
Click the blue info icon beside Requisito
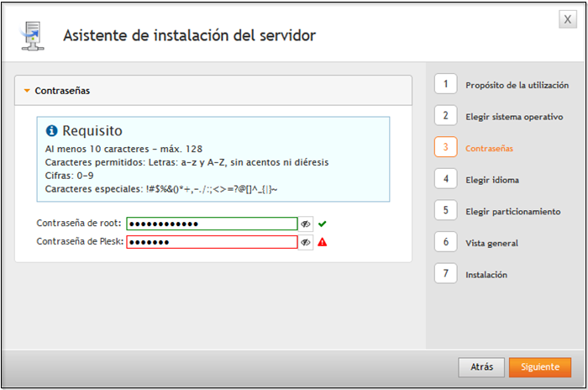coord(52,130)
